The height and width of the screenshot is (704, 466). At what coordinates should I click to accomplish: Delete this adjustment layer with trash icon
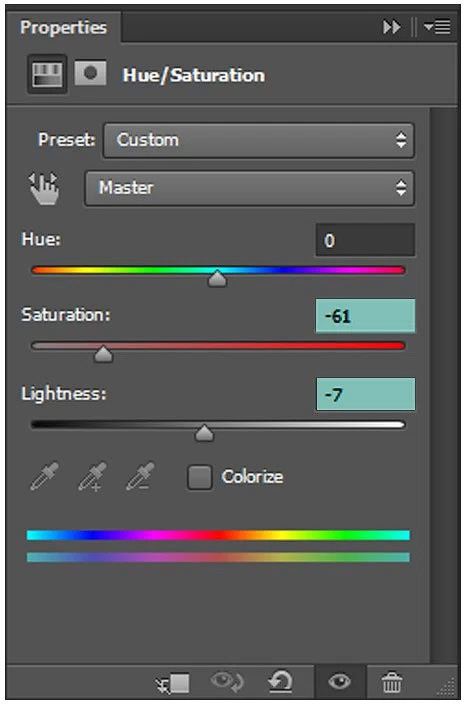click(x=392, y=682)
